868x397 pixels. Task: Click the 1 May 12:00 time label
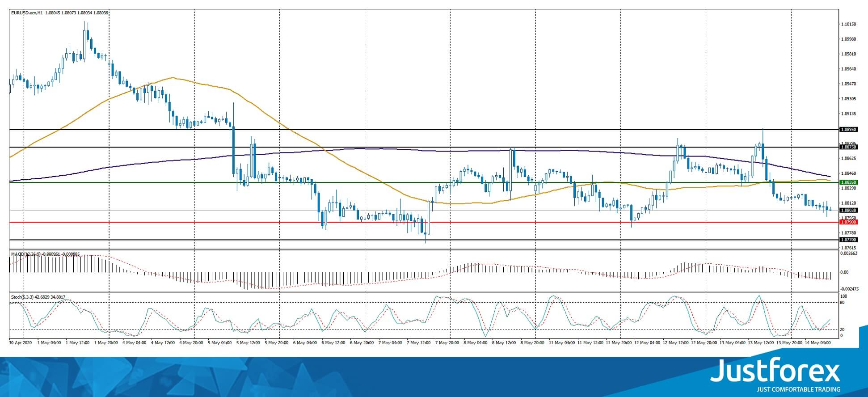point(78,343)
